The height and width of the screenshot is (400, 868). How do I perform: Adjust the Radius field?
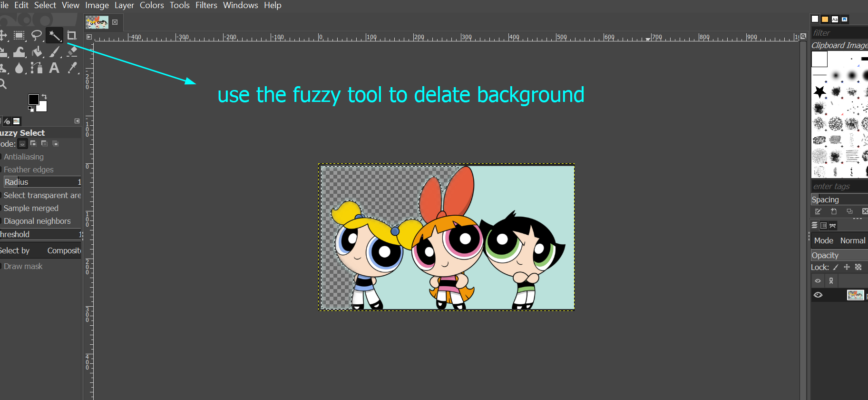tap(42, 182)
